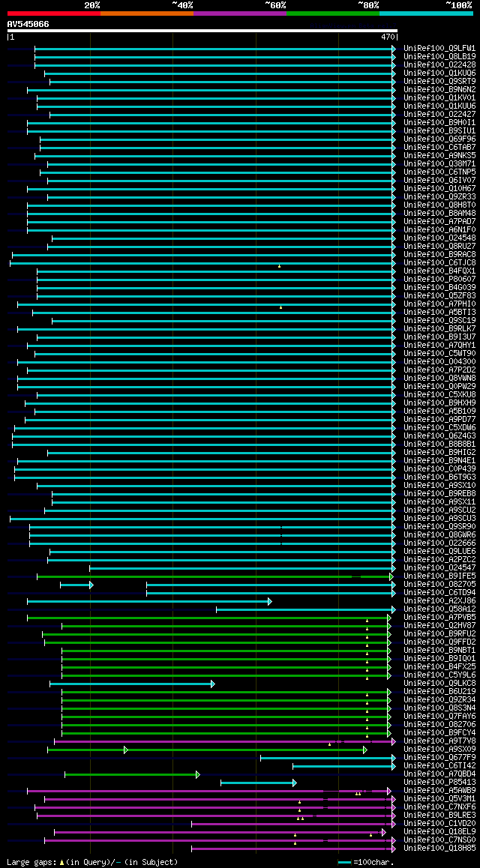Select hit UniRef100_A7PVB5
This screenshot has height=868, width=480.
coord(439,617)
